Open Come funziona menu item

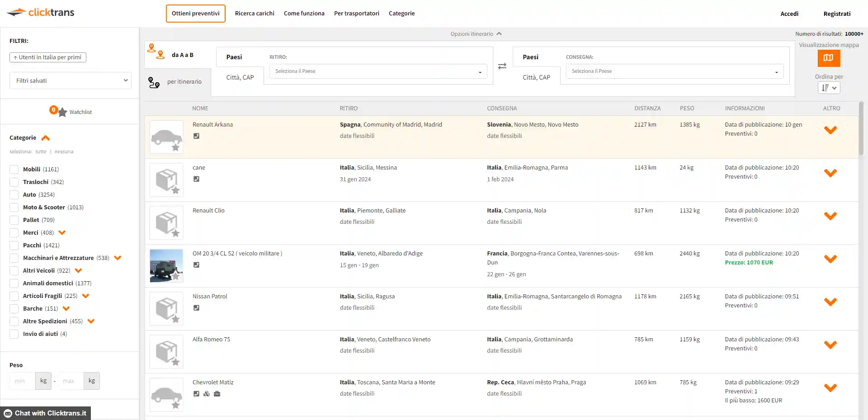[x=304, y=14]
